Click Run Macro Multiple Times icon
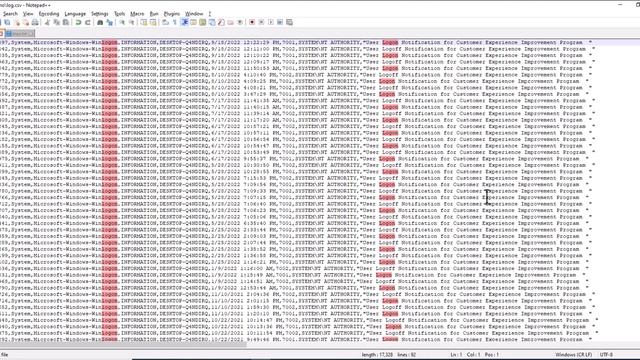This screenshot has width=640, height=360. (x=280, y=22)
